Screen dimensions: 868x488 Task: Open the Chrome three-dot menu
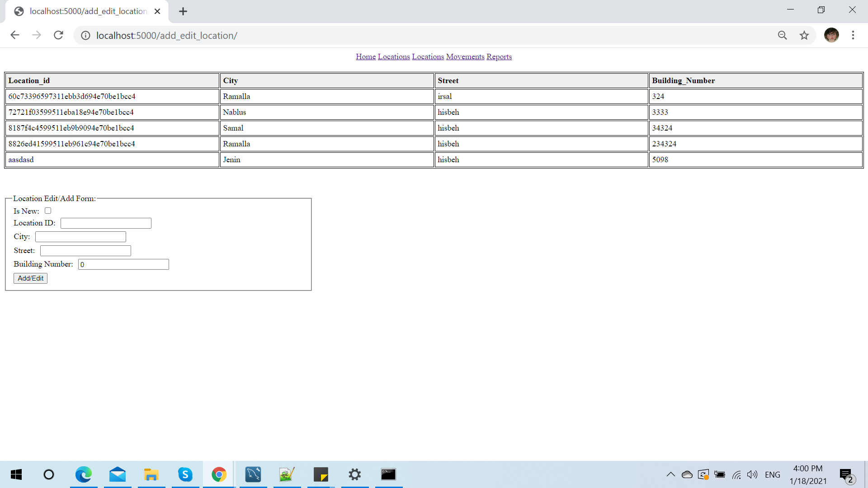(x=853, y=35)
